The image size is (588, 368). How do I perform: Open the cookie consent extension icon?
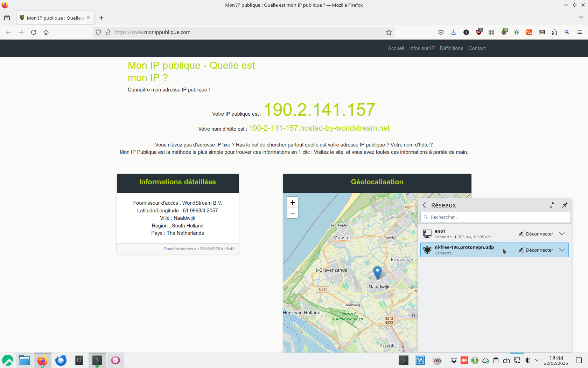[x=505, y=32]
